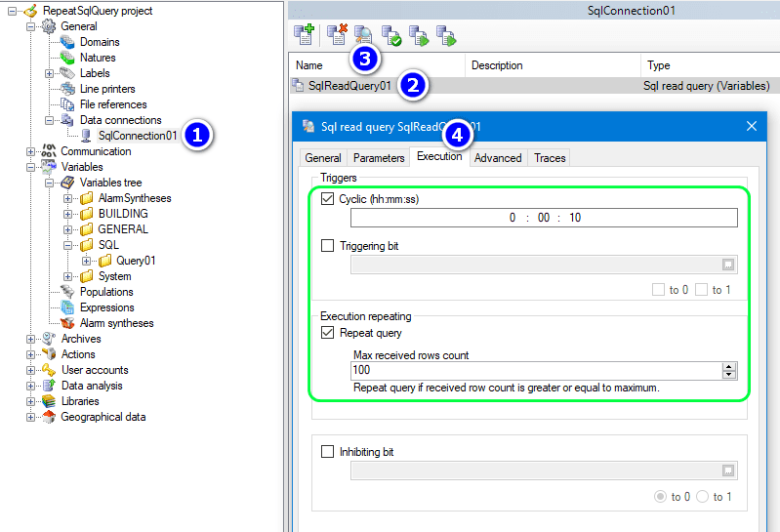Click the add new query toolbar icon
This screenshot has height=532, width=780.
[303, 36]
